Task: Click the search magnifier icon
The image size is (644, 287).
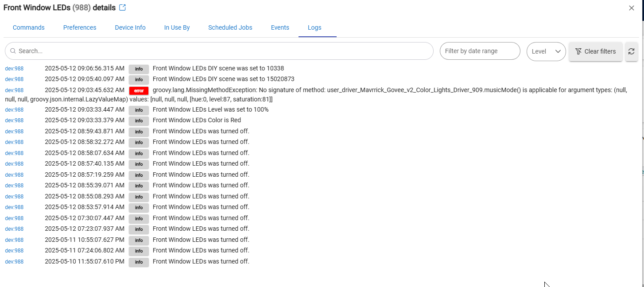Action: [13, 51]
